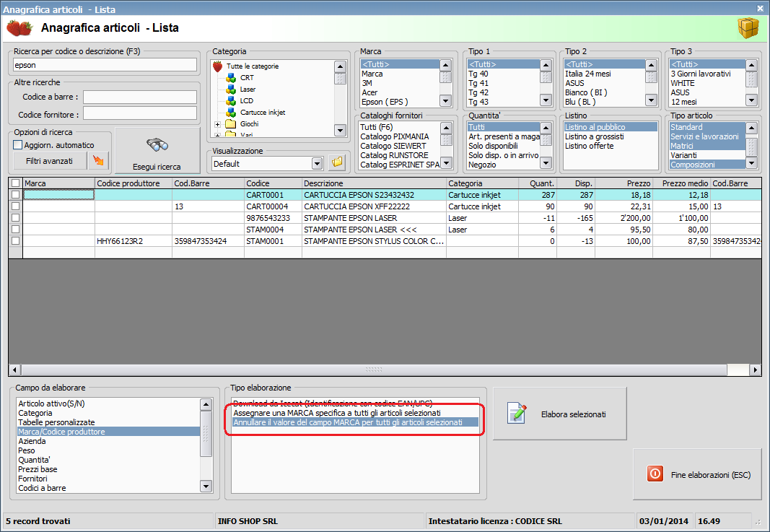This screenshot has width=770, height=532.
Task: Focus the Codice fornitore field
Action: (x=140, y=113)
